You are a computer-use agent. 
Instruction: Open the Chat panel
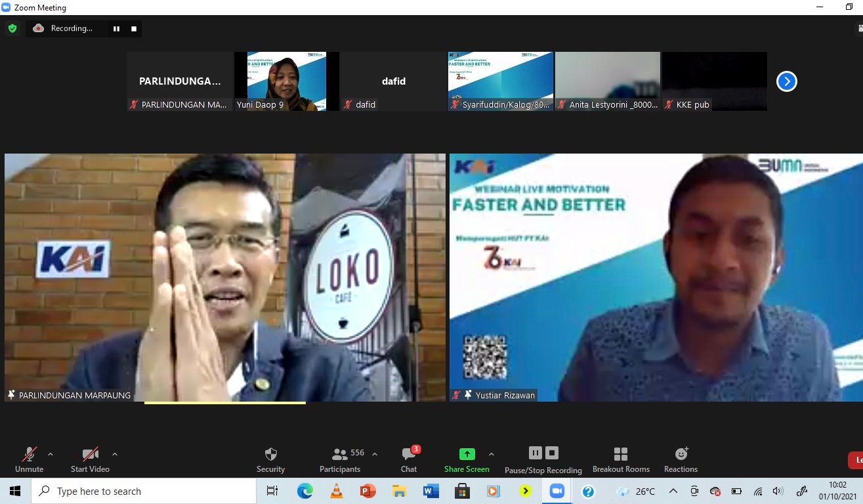[409, 459]
